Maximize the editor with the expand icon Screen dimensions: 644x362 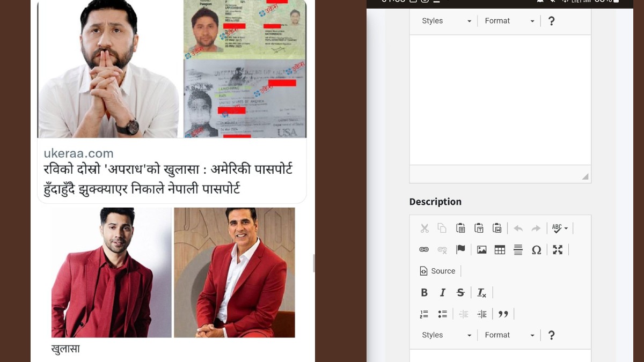click(557, 249)
